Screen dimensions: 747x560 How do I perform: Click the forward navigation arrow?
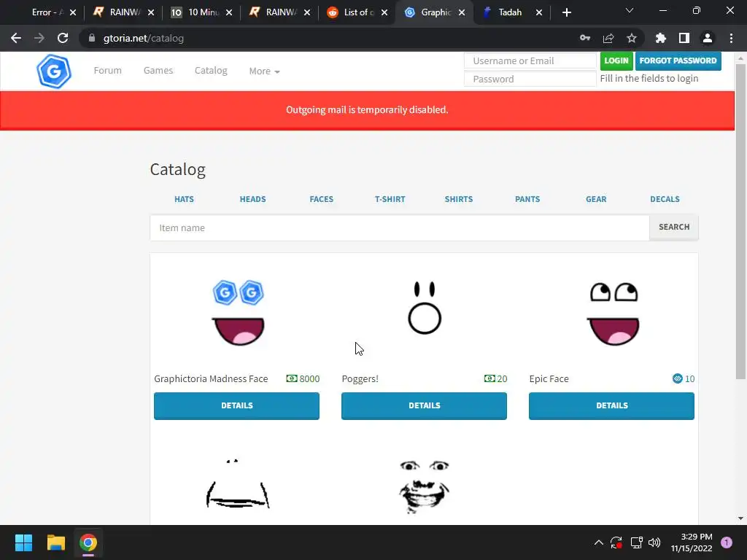tap(39, 38)
